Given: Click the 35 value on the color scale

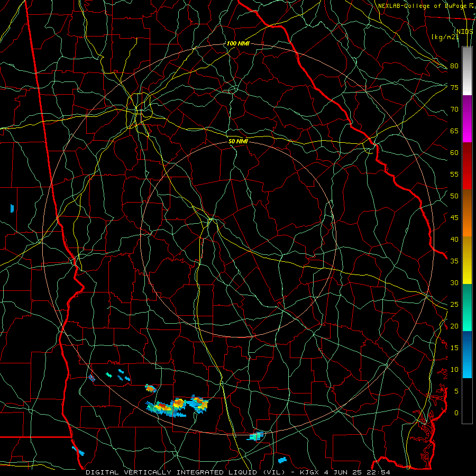Looking at the screenshot, I should pos(454,261).
